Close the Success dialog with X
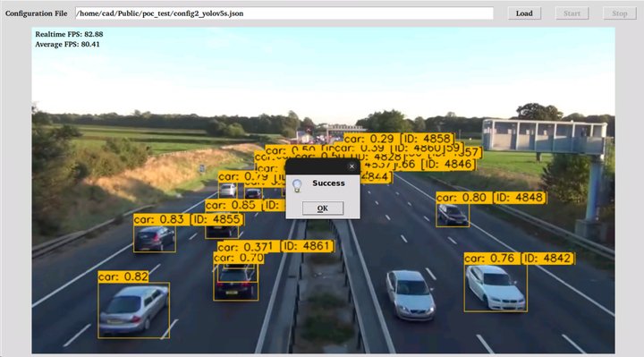 (x=352, y=166)
